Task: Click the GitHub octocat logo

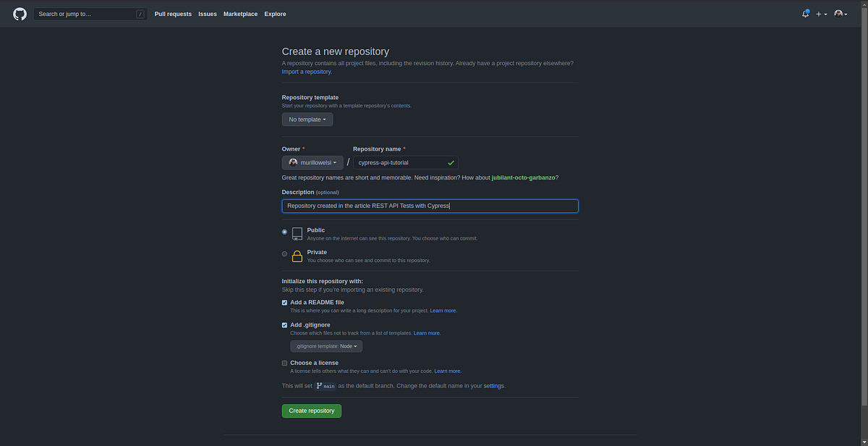Action: 20,14
